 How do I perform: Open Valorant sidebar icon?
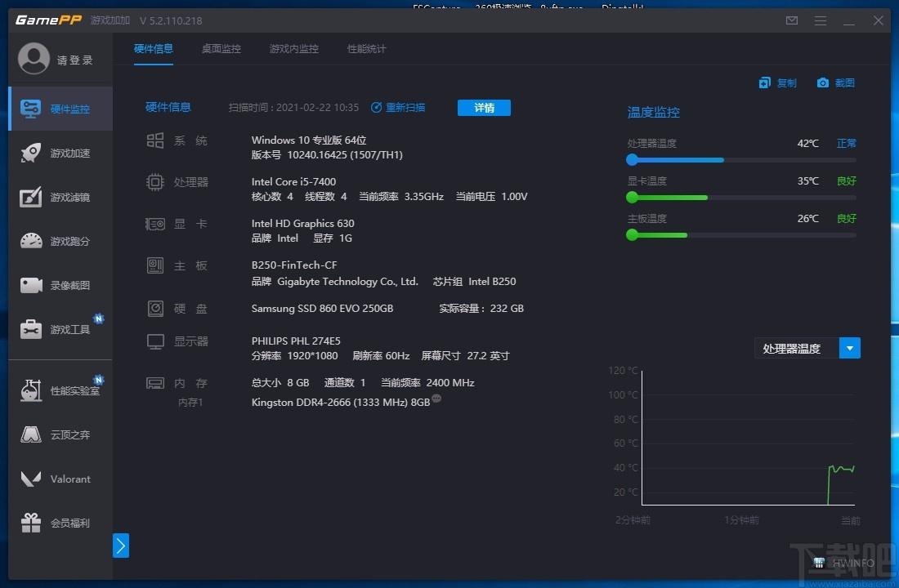(x=31, y=479)
